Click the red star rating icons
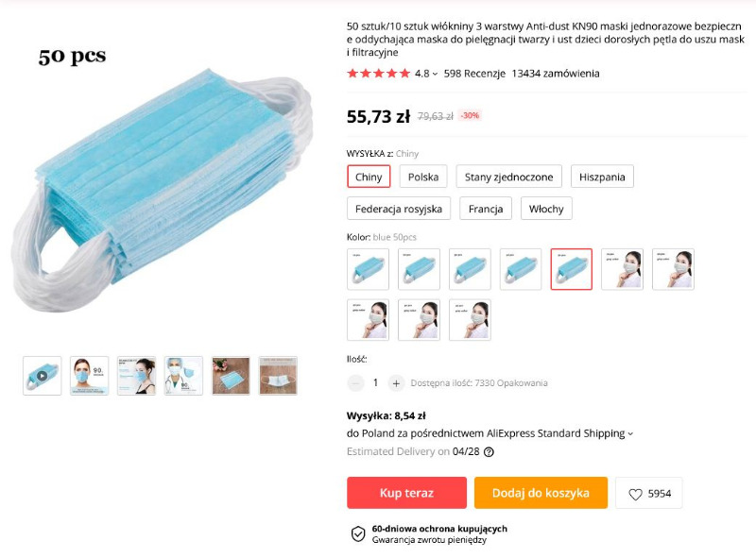 click(x=378, y=74)
